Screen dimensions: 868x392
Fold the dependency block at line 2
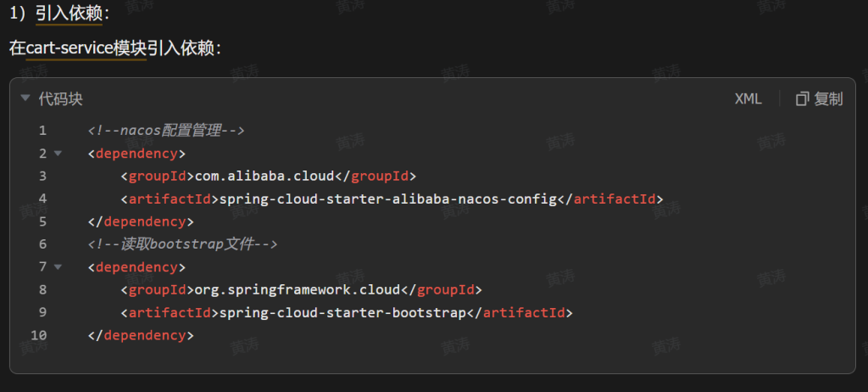[x=58, y=154]
